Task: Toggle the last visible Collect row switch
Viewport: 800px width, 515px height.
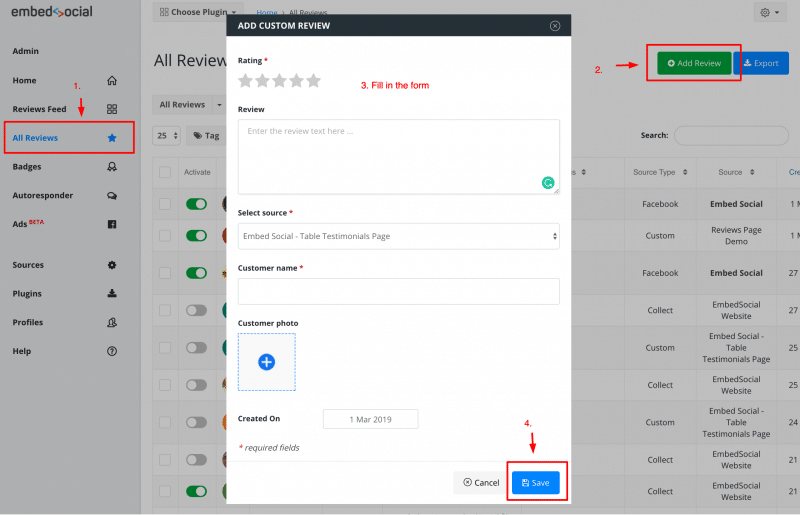Action: tap(196, 492)
